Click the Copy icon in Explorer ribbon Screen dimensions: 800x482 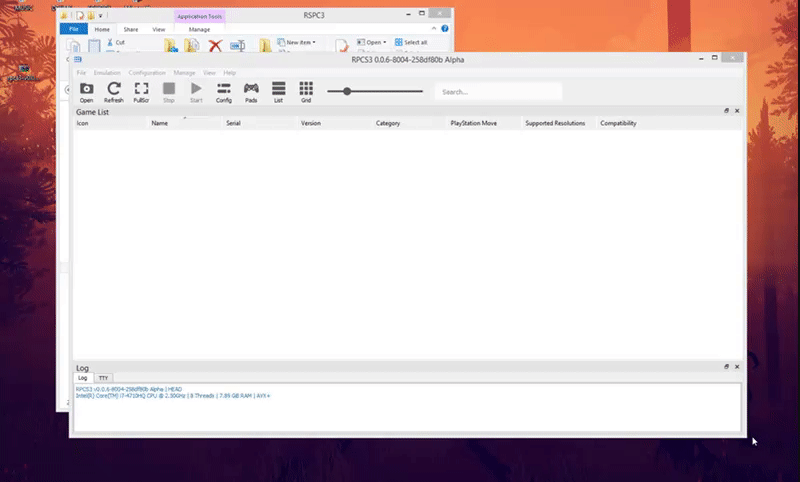[x=73, y=45]
